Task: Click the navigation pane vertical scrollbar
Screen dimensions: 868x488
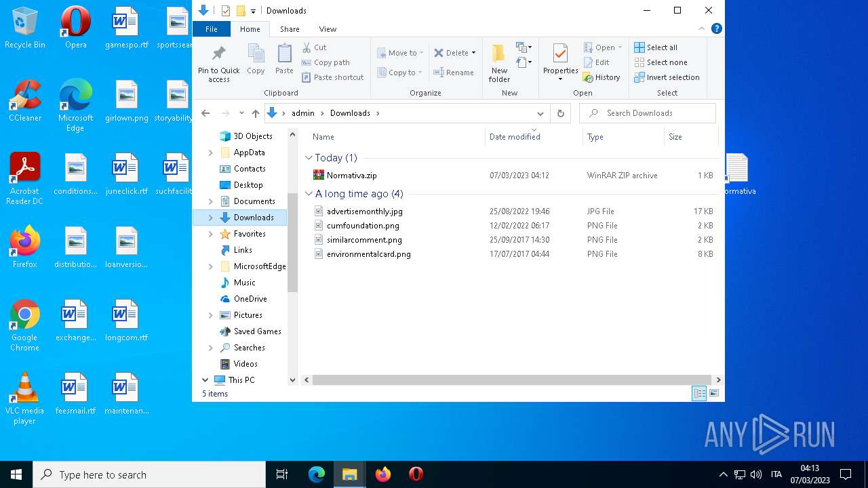Action: click(x=293, y=243)
